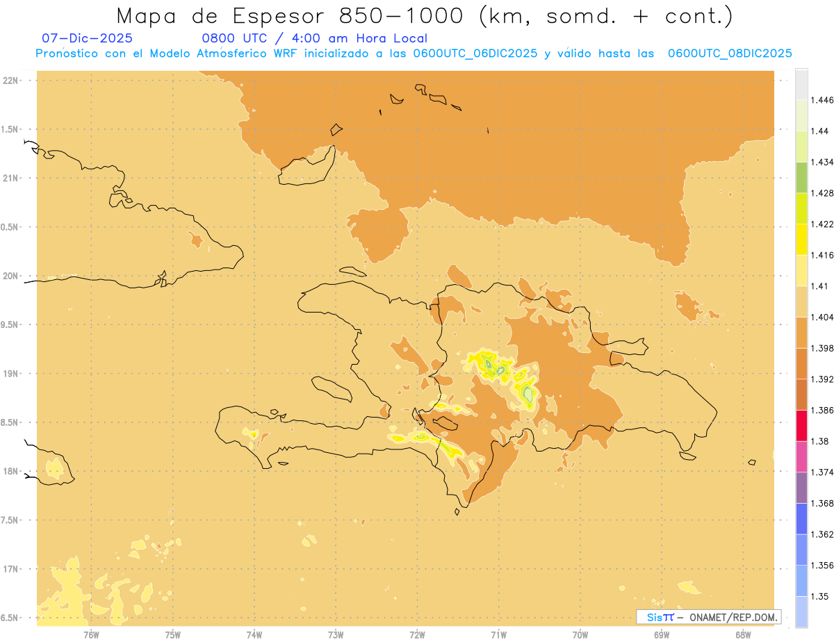Click the pink 1.374–1.38 colorbar segment
The width and height of the screenshot is (834, 644).
801,456
